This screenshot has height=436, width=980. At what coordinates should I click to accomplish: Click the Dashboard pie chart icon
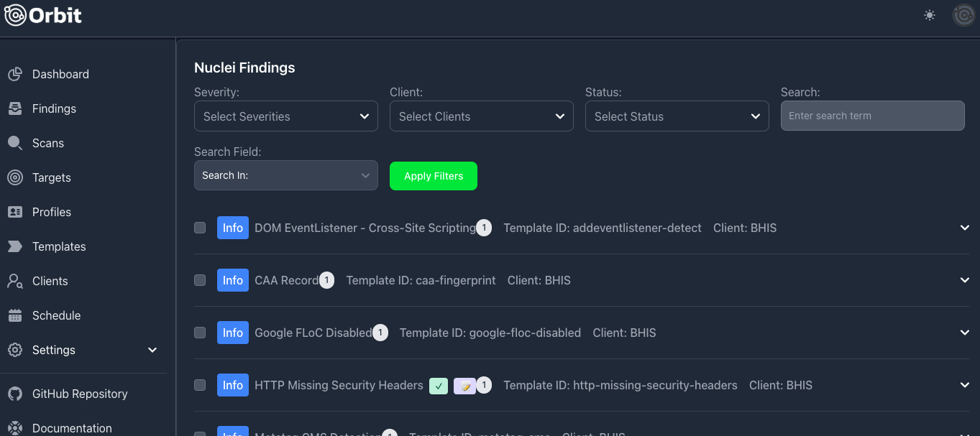[15, 74]
